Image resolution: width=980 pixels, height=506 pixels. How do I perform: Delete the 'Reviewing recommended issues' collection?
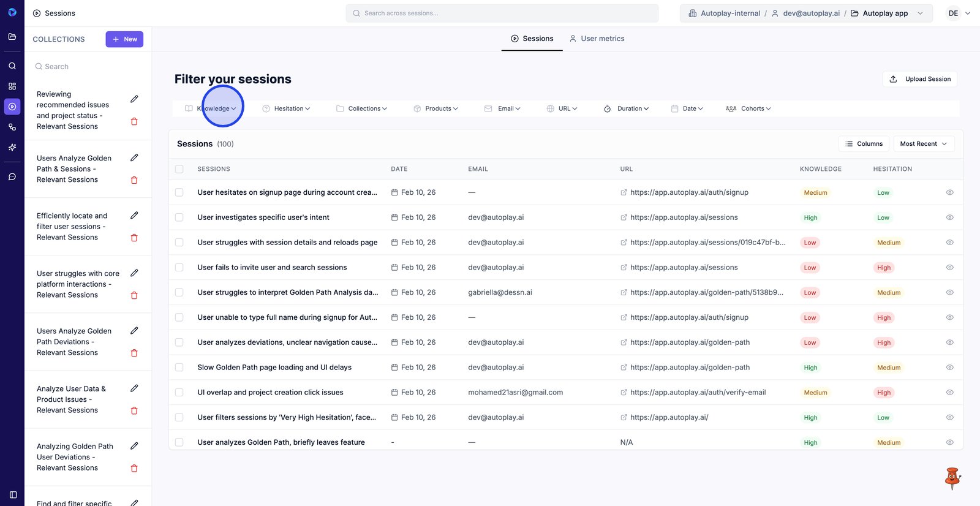[x=134, y=121]
